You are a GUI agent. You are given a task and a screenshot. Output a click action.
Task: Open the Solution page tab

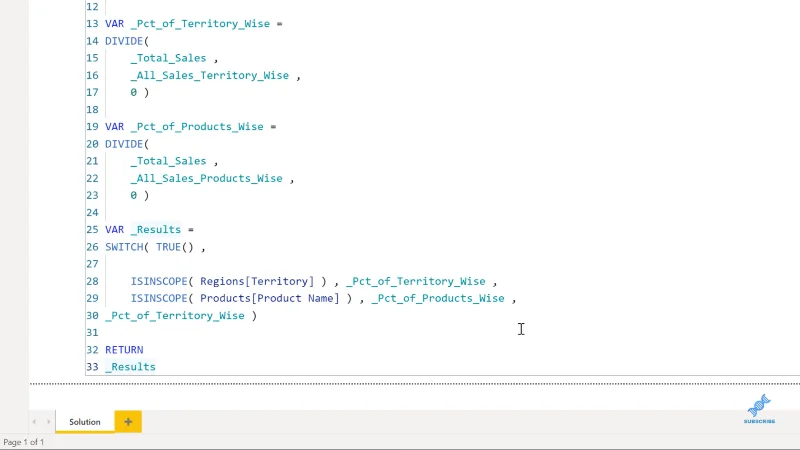(x=85, y=422)
